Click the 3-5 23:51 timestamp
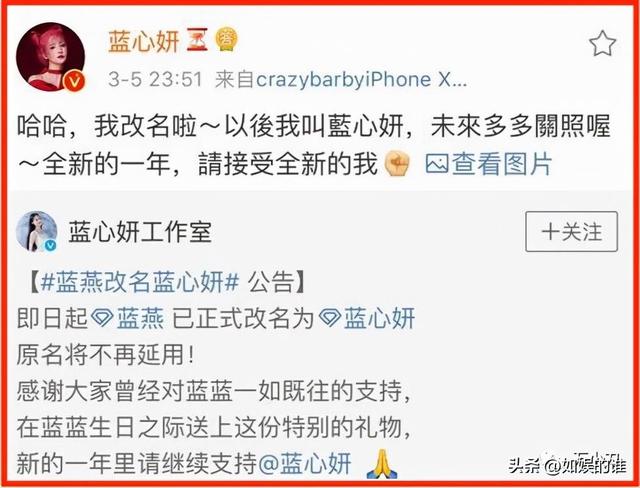640x488 pixels. (156, 80)
